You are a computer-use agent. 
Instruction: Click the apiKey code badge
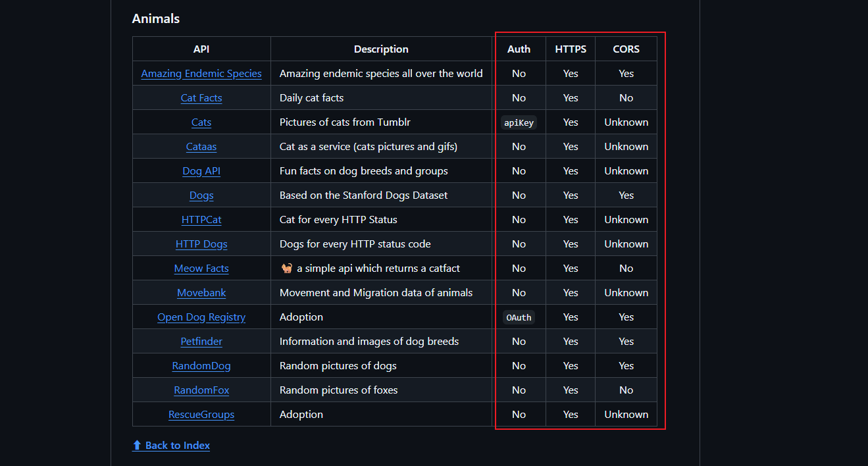(x=519, y=122)
